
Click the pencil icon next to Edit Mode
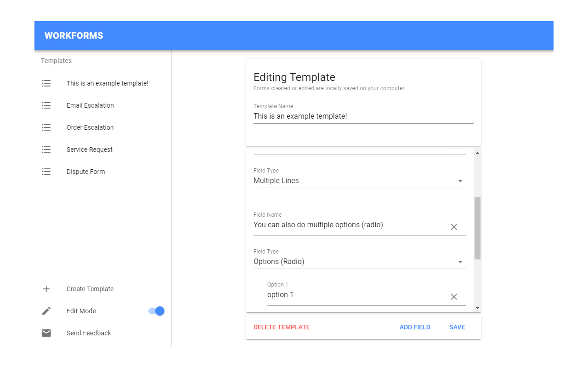(x=46, y=311)
